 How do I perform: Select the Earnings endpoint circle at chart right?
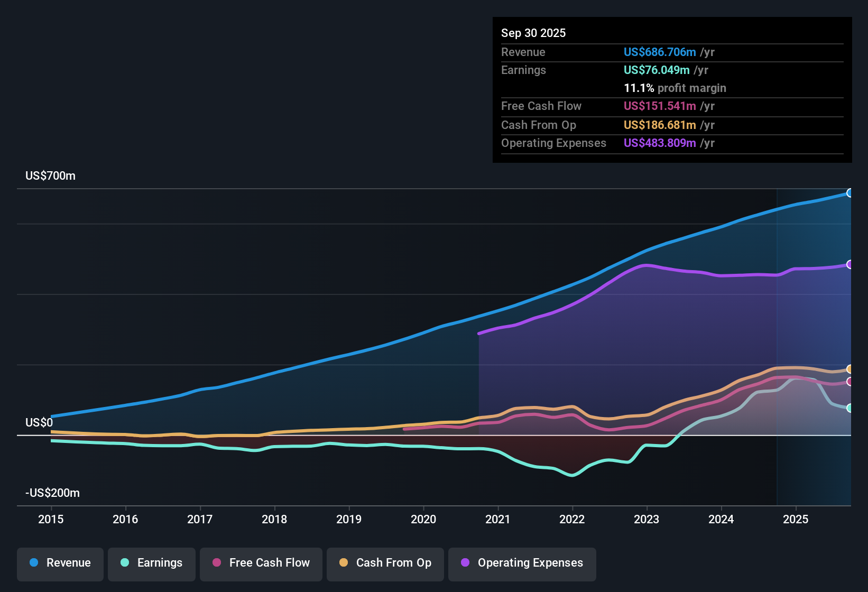pyautogui.click(x=850, y=408)
